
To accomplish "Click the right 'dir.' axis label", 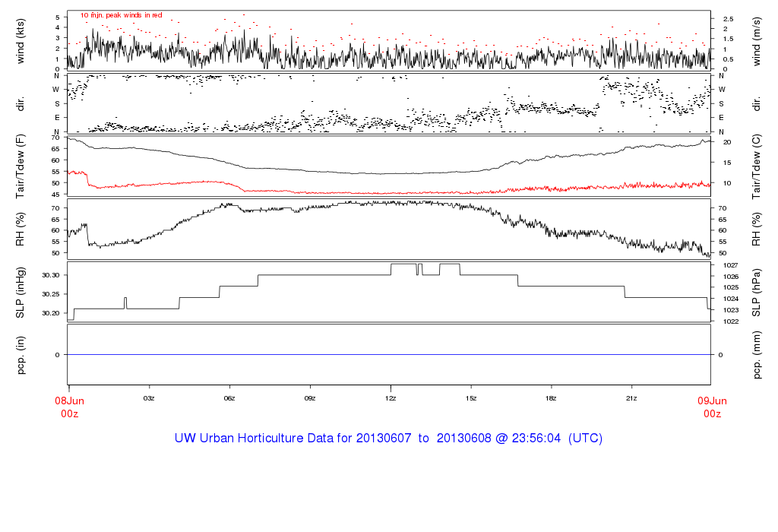I will coord(756,104).
